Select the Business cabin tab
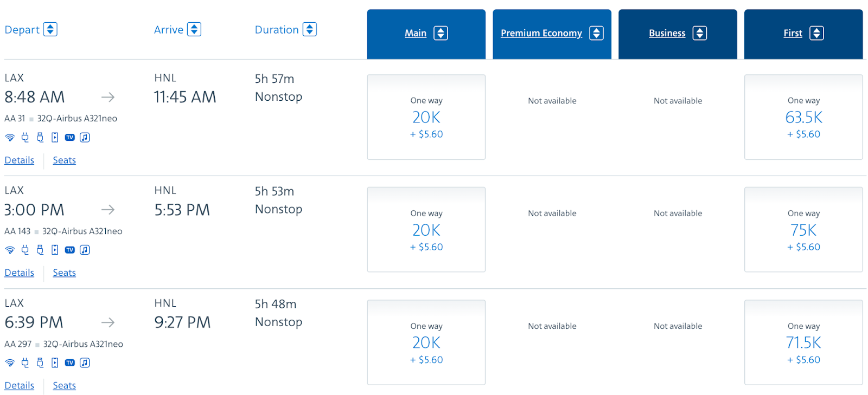Image resolution: width=868 pixels, height=395 pixels. pyautogui.click(x=667, y=34)
